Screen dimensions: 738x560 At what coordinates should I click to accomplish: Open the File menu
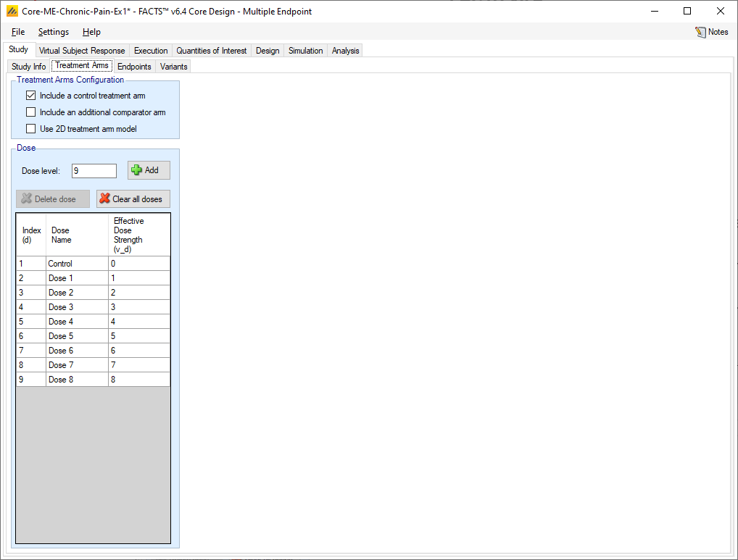coord(18,32)
